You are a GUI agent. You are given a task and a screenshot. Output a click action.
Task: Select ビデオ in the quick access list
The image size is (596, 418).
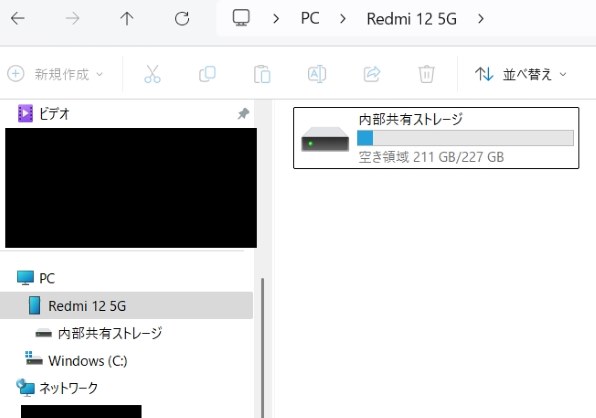tap(54, 114)
